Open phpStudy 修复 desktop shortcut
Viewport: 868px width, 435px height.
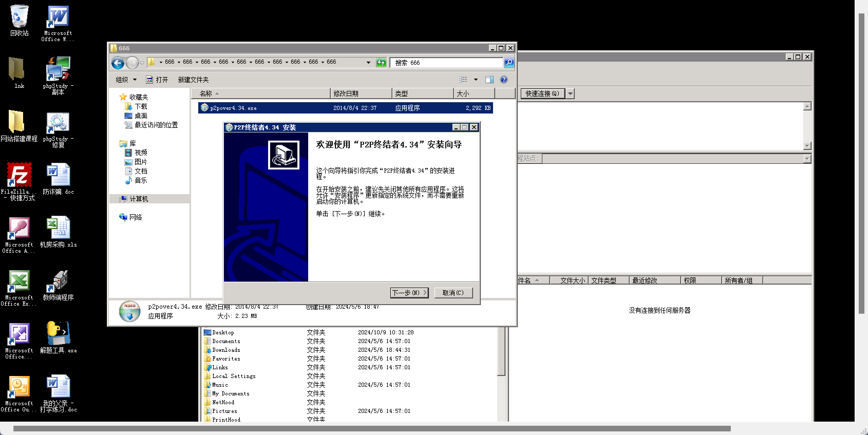(x=58, y=129)
